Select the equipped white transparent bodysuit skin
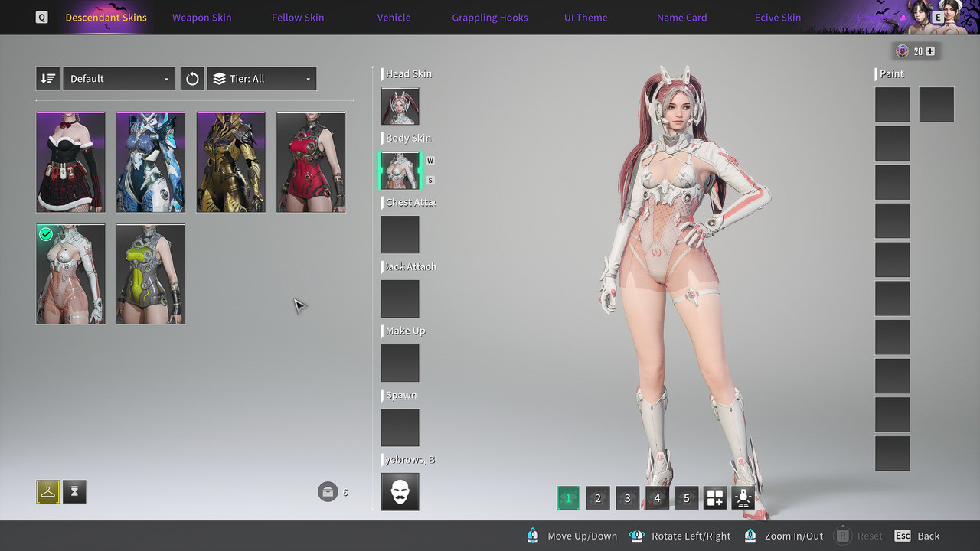 [70, 274]
